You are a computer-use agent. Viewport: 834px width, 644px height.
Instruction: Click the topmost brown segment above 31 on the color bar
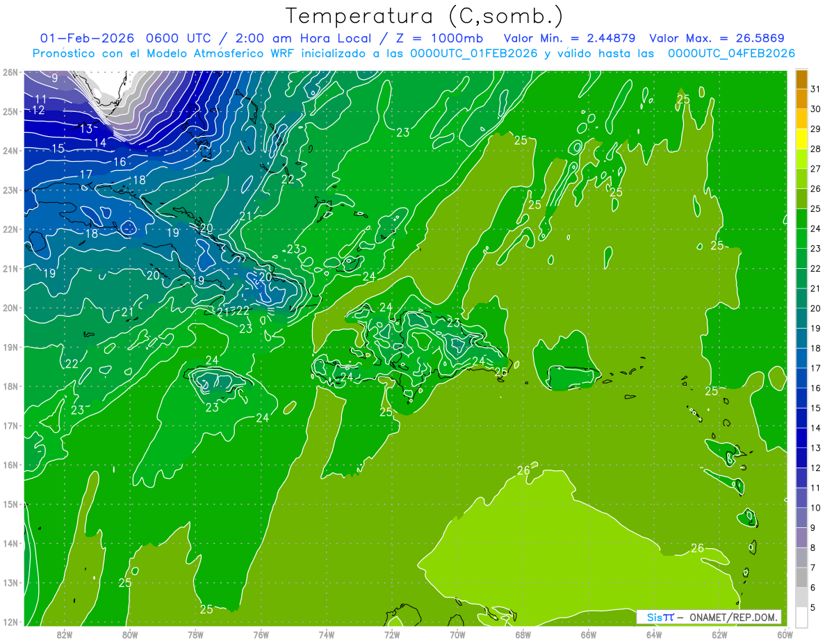[x=801, y=79]
